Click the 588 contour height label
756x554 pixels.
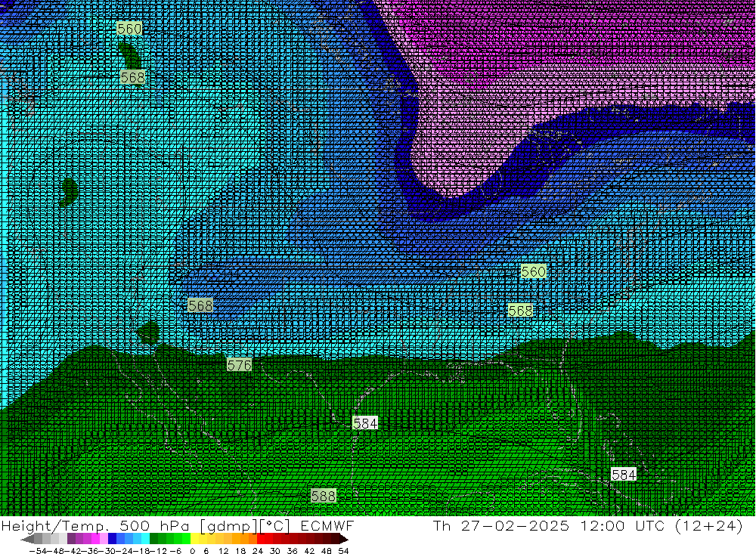pos(323,496)
